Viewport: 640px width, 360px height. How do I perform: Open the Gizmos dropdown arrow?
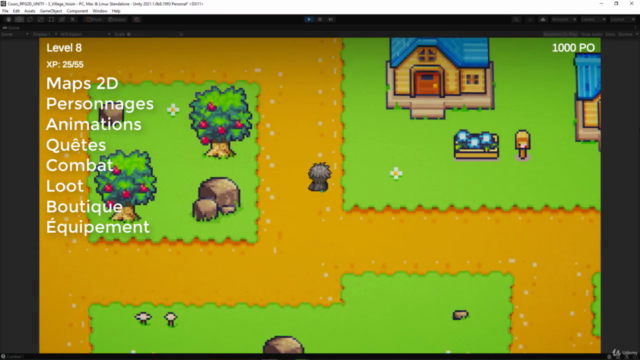coord(636,34)
